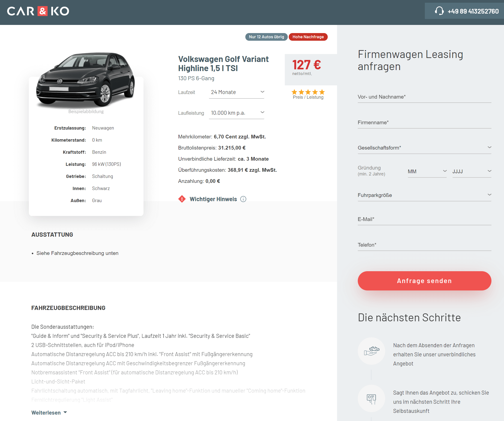Click the Kraftstoff value Benzin
The width and height of the screenshot is (504, 421).
(99, 152)
